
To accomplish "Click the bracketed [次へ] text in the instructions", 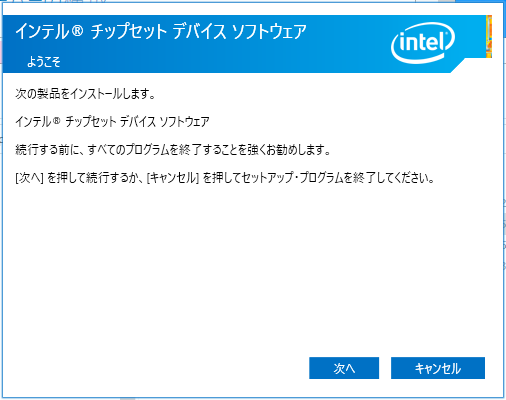I will pyautogui.click(x=29, y=178).
